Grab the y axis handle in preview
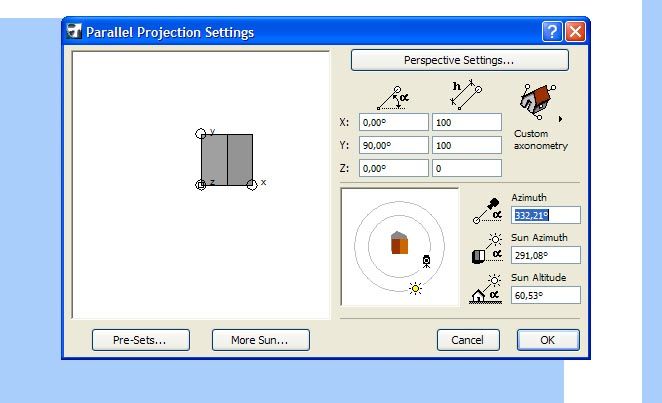This screenshot has width=662, height=403. pos(201,134)
